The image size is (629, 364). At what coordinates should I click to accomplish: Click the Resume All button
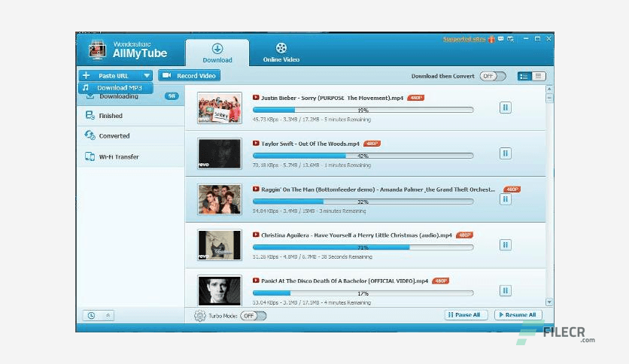click(518, 314)
